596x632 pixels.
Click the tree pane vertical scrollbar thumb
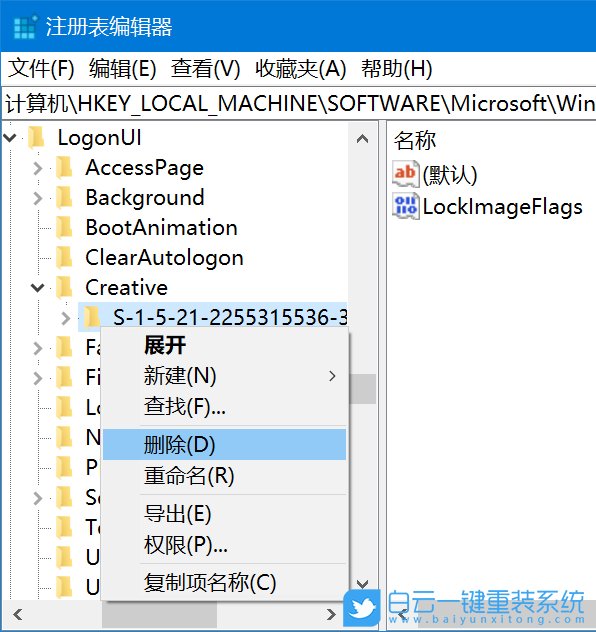coord(363,389)
